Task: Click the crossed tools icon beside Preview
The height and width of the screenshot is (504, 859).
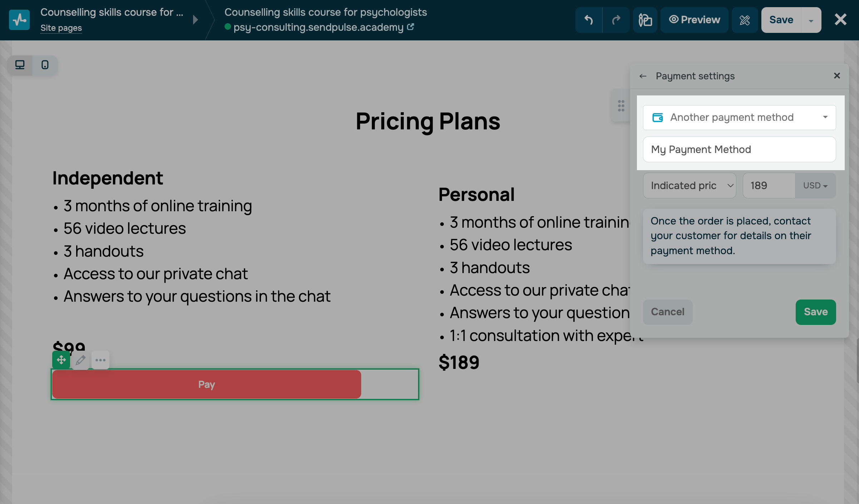Action: click(x=745, y=20)
